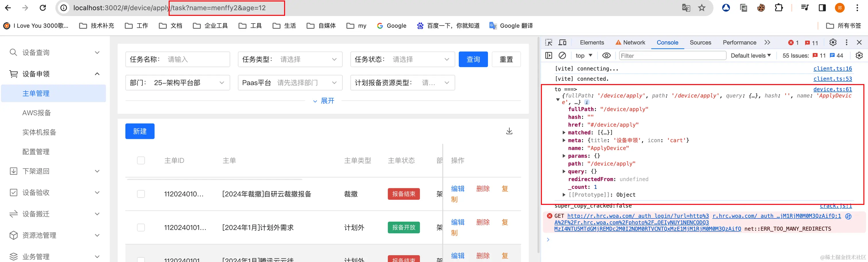Bookmark this page with the star icon
868x262 pixels.
(x=702, y=8)
